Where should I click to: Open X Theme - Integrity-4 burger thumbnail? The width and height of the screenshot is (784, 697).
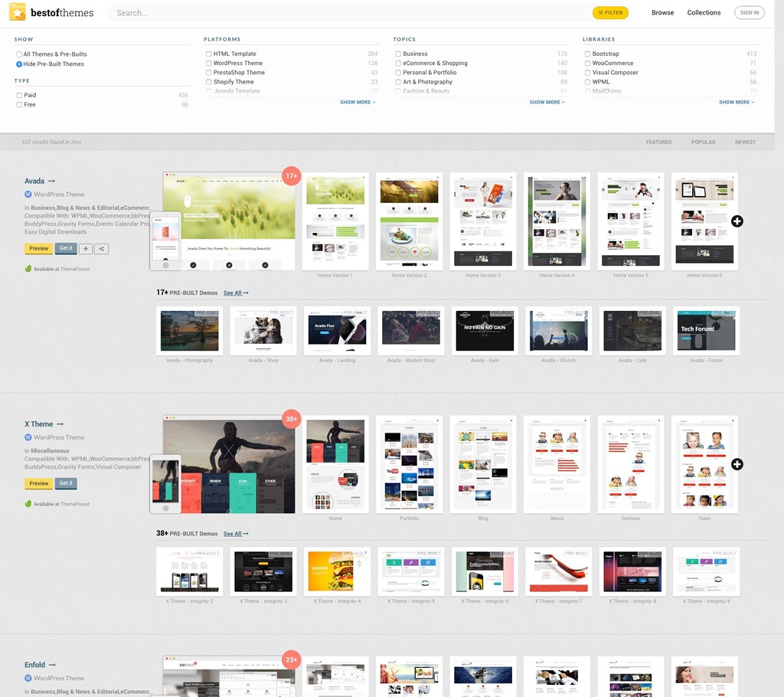coord(337,571)
